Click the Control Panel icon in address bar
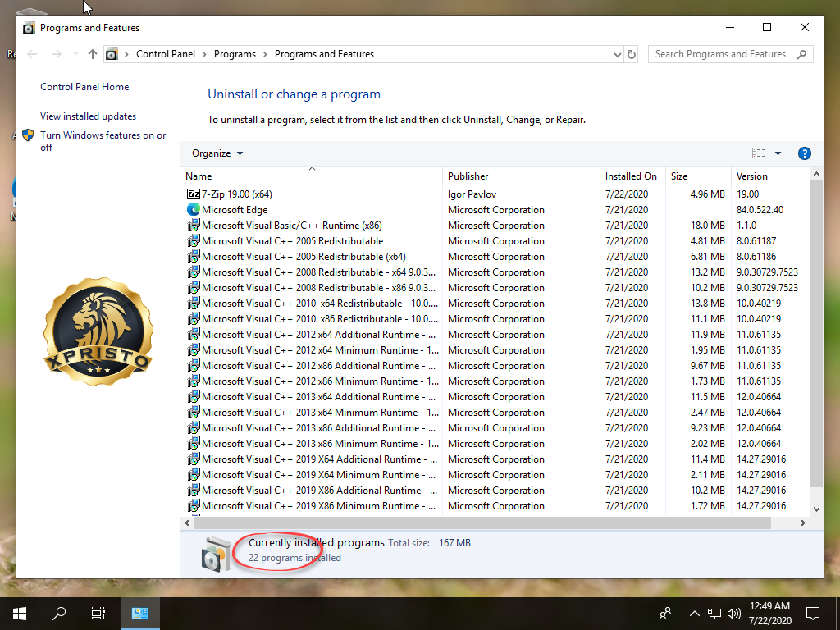Image resolution: width=840 pixels, height=630 pixels. coord(112,54)
